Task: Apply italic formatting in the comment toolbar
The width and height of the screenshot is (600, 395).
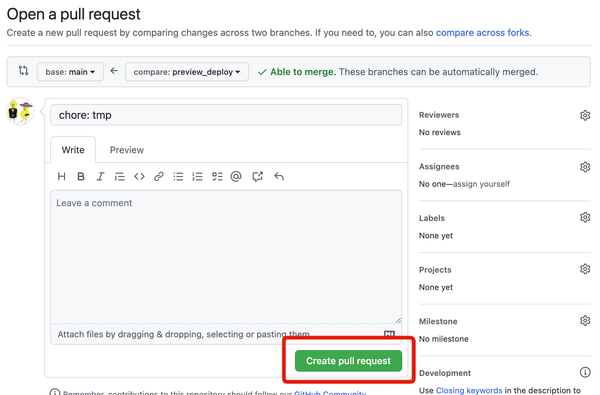Action: [x=100, y=176]
